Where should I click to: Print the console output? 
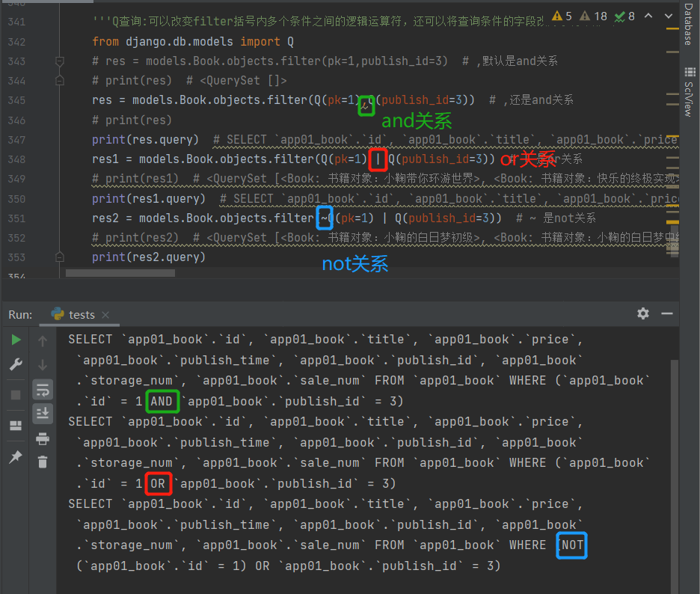[43, 439]
